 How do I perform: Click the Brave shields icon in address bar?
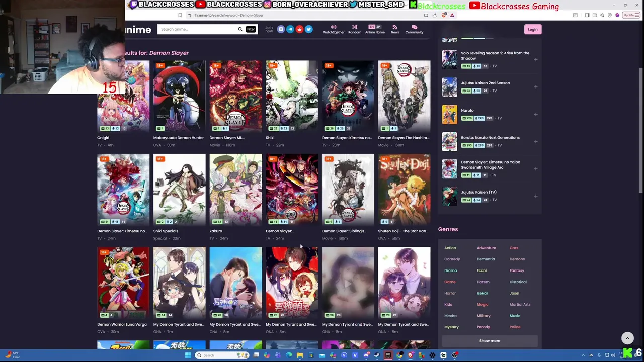tap(444, 15)
